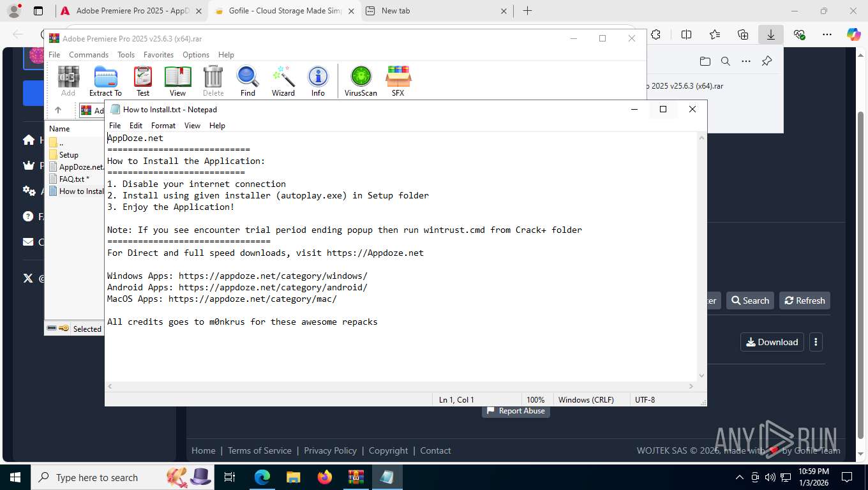This screenshot has height=490, width=868.
Task: Open the View tool in WinRAR toolbar
Action: [177, 81]
